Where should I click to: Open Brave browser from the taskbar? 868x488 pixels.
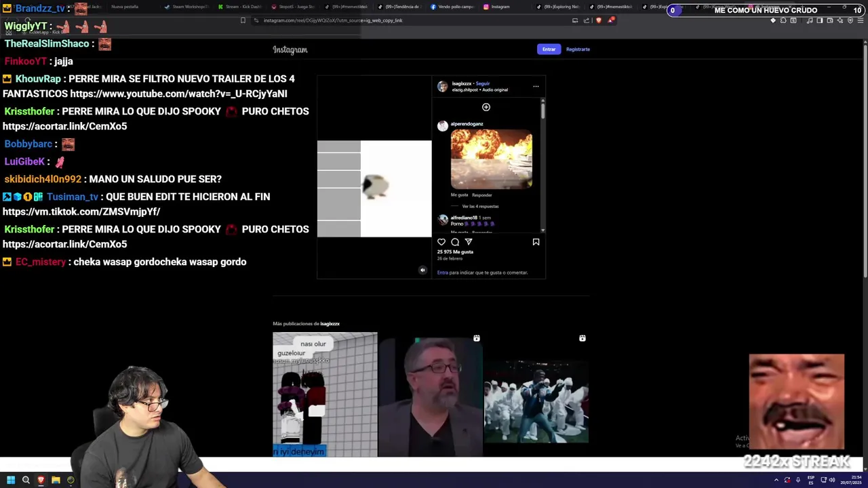pos(41,480)
